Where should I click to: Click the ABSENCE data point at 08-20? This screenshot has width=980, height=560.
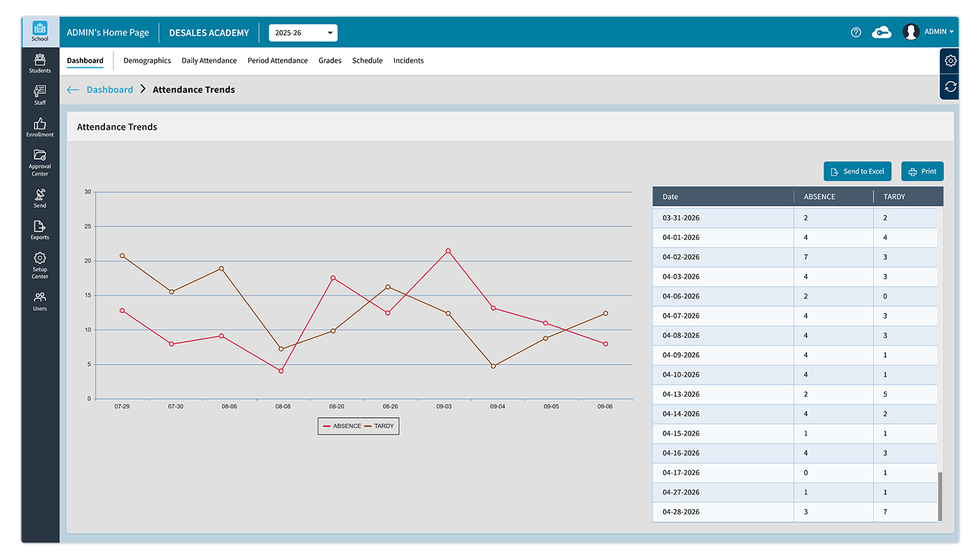[333, 278]
